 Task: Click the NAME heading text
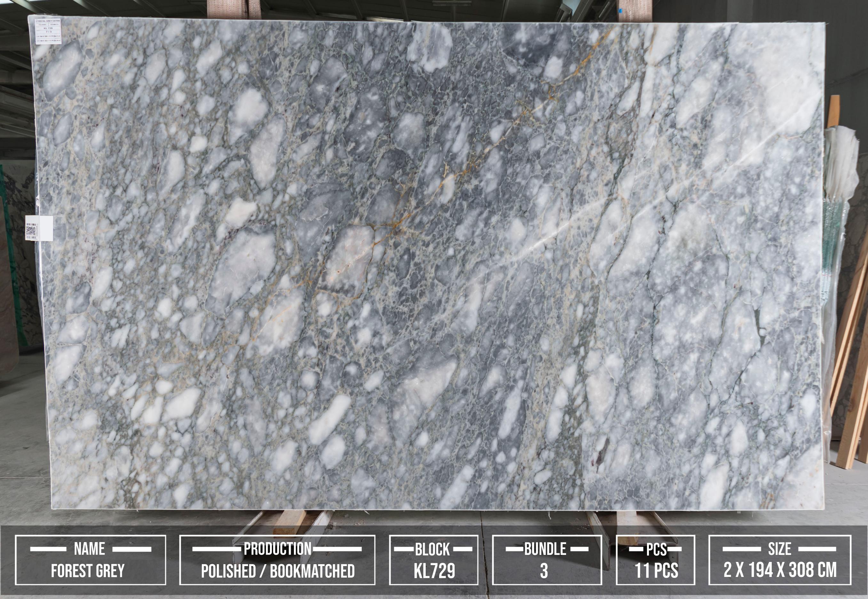(89, 549)
